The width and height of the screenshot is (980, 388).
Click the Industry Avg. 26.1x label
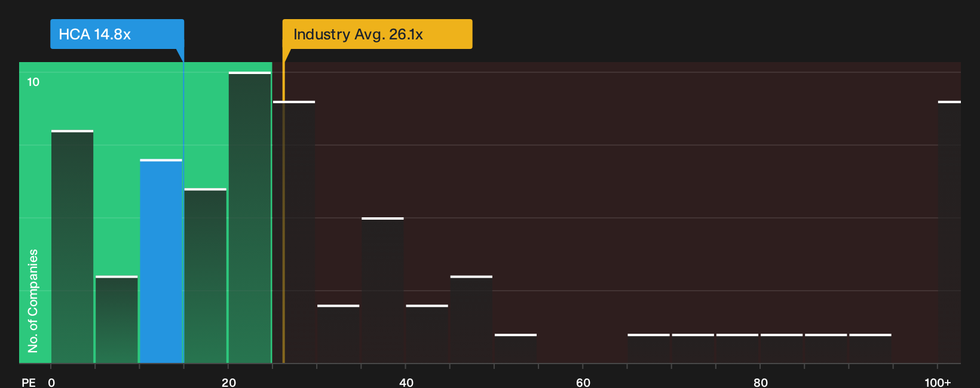click(x=377, y=34)
